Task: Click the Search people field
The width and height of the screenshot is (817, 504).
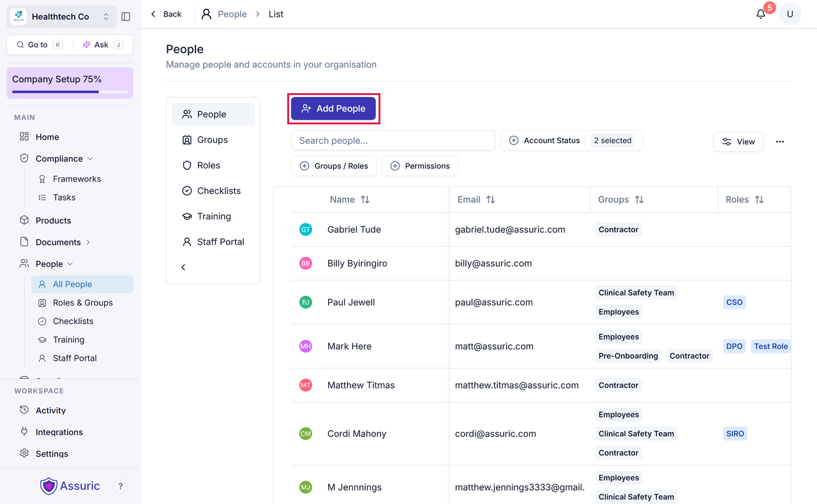Action: click(393, 140)
